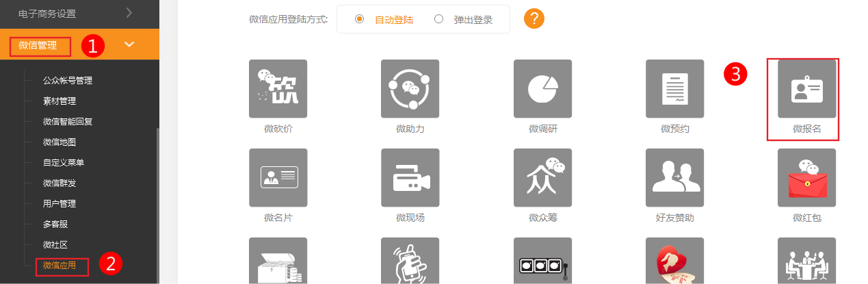Viewport: 868px width, 284px height.
Task: Open the 微现场 camera icon
Action: pyautogui.click(x=410, y=178)
